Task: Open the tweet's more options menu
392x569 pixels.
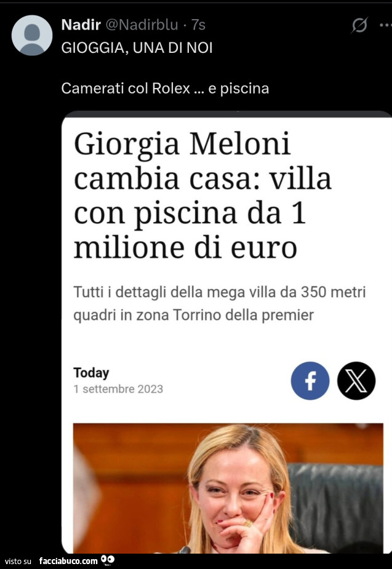Action: point(385,25)
